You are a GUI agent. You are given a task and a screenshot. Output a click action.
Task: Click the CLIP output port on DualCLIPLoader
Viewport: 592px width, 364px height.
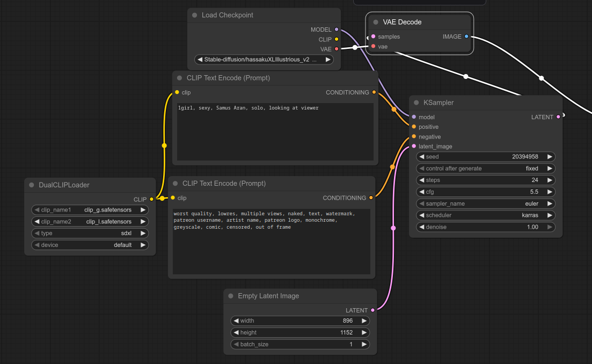(151, 199)
